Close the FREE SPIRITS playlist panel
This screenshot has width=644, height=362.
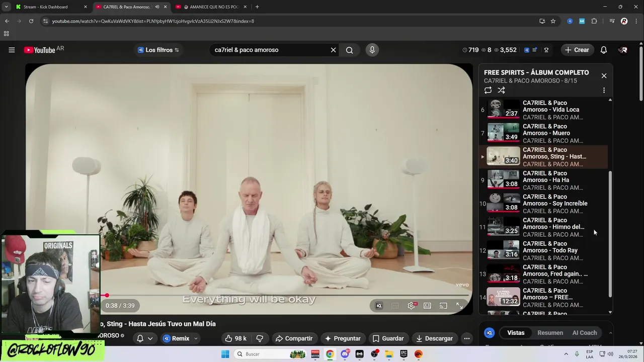tap(604, 75)
